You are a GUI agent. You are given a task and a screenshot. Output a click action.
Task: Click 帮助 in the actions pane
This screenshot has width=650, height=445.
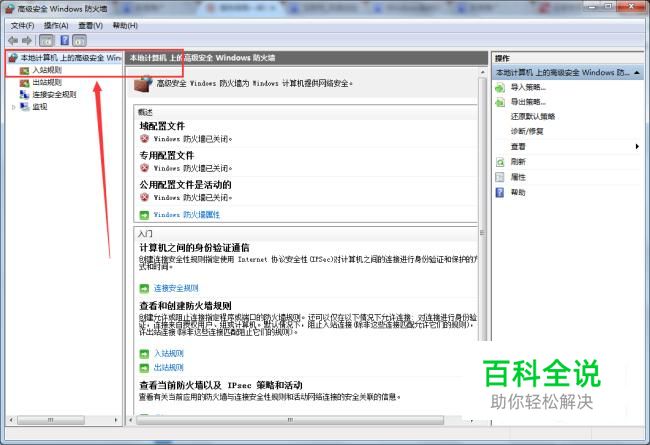click(x=518, y=192)
